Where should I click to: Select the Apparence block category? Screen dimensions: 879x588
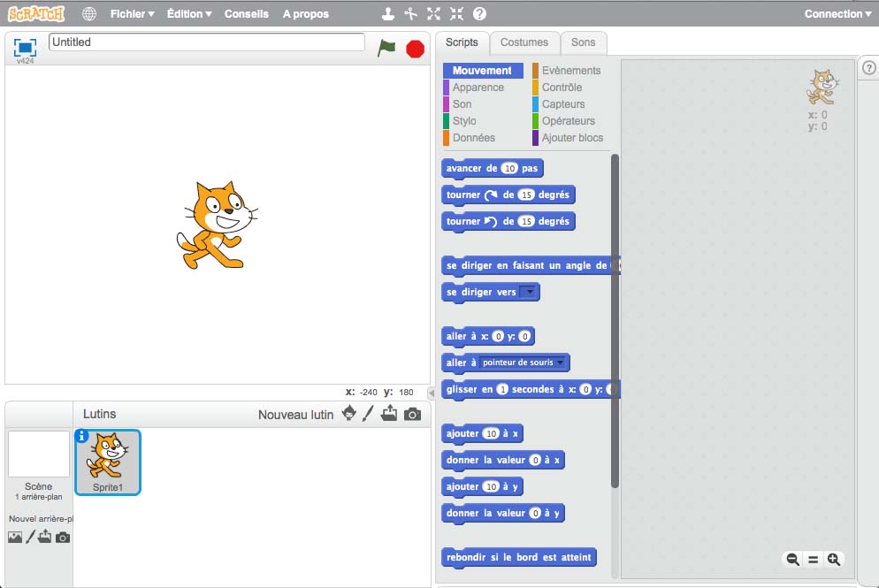[x=478, y=88]
